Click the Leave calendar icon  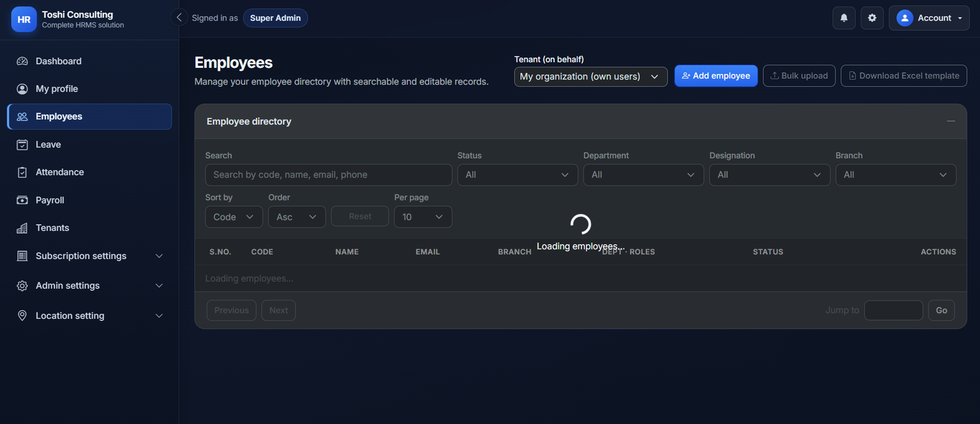[x=22, y=144]
